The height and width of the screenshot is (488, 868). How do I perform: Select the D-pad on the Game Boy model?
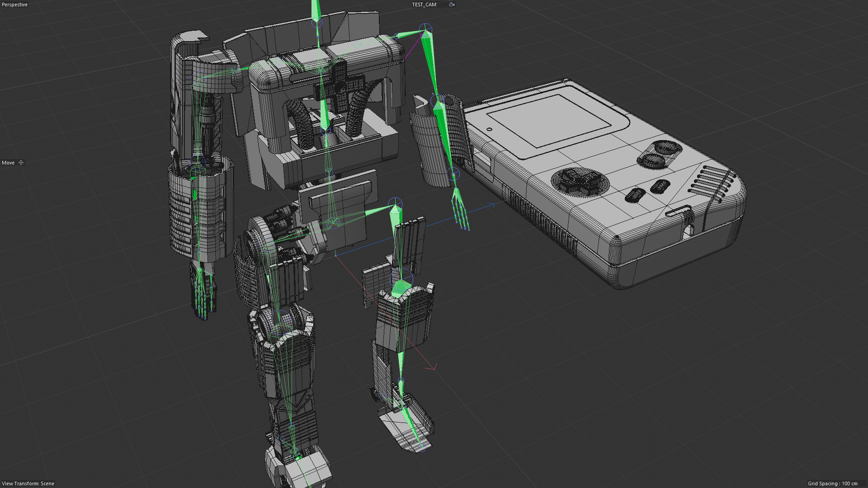(x=580, y=182)
